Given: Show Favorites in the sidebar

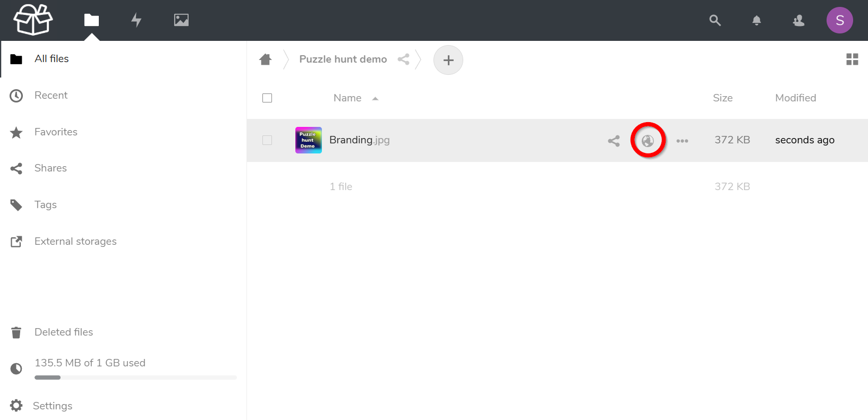Looking at the screenshot, I should (56, 132).
